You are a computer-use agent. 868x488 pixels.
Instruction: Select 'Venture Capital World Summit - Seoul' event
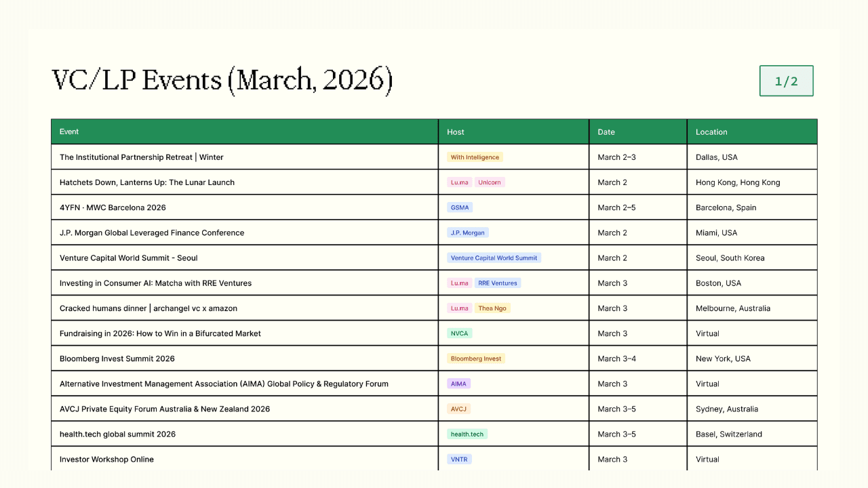point(129,258)
